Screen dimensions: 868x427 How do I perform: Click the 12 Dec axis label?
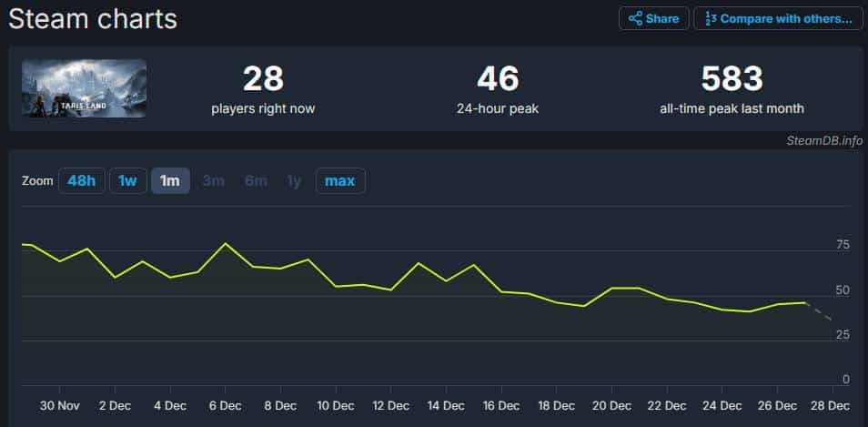tap(391, 406)
